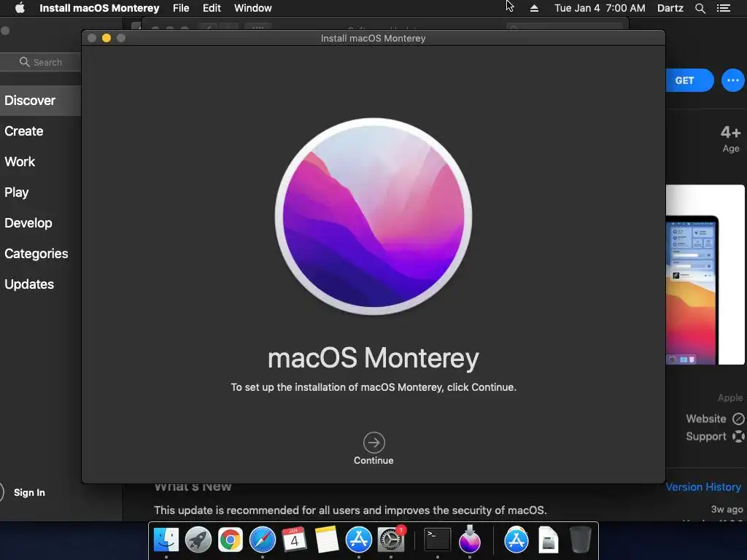Open Finder from the Dock

pyautogui.click(x=166, y=540)
